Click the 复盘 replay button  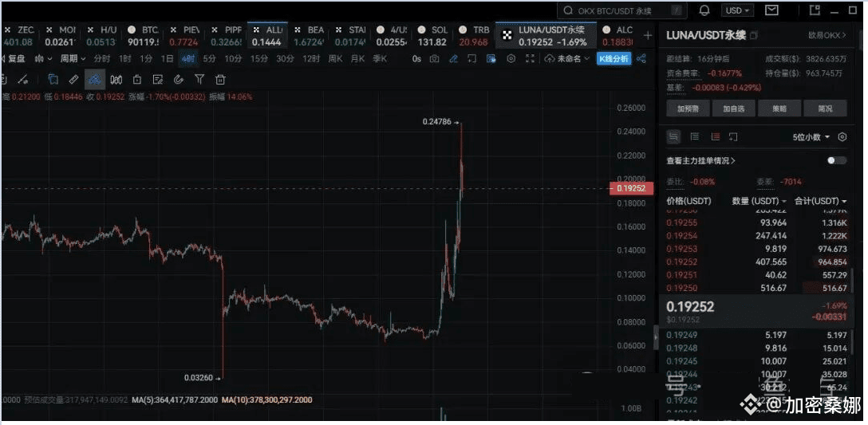(13, 58)
